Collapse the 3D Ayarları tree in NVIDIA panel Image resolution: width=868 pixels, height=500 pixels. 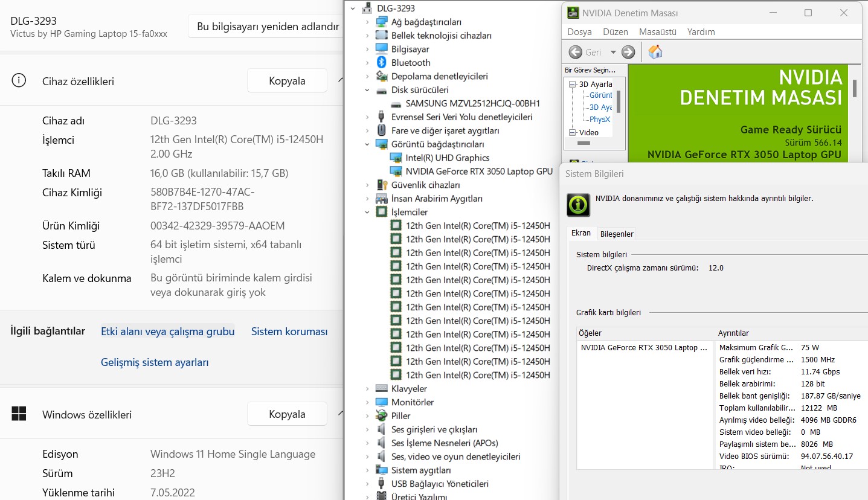pyautogui.click(x=573, y=85)
